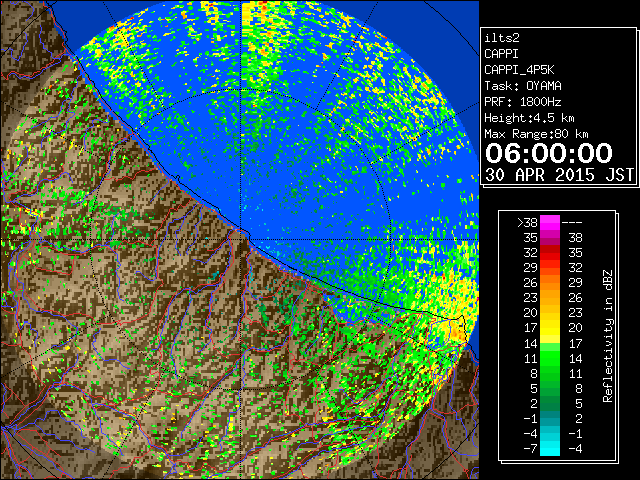Screen dimensions: 640x480
Task: Pick the cyan -7 to -4 dBZ color band
Action: coord(550,448)
